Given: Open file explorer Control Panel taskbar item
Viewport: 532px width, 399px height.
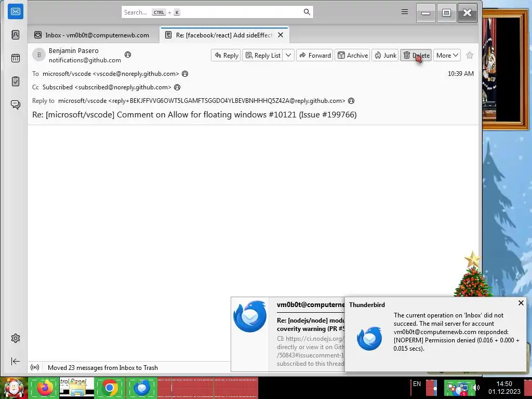Looking at the screenshot, I should [x=77, y=388].
